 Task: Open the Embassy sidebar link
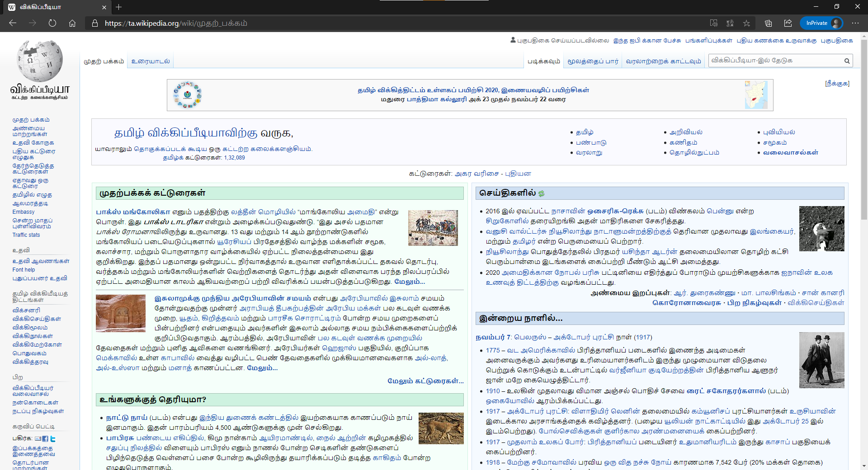point(24,212)
